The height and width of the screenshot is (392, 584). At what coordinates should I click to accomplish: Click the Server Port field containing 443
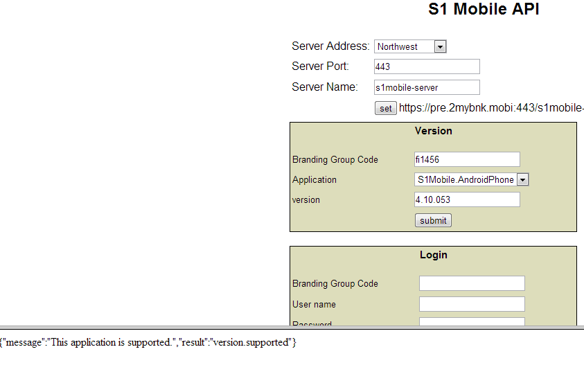click(427, 66)
